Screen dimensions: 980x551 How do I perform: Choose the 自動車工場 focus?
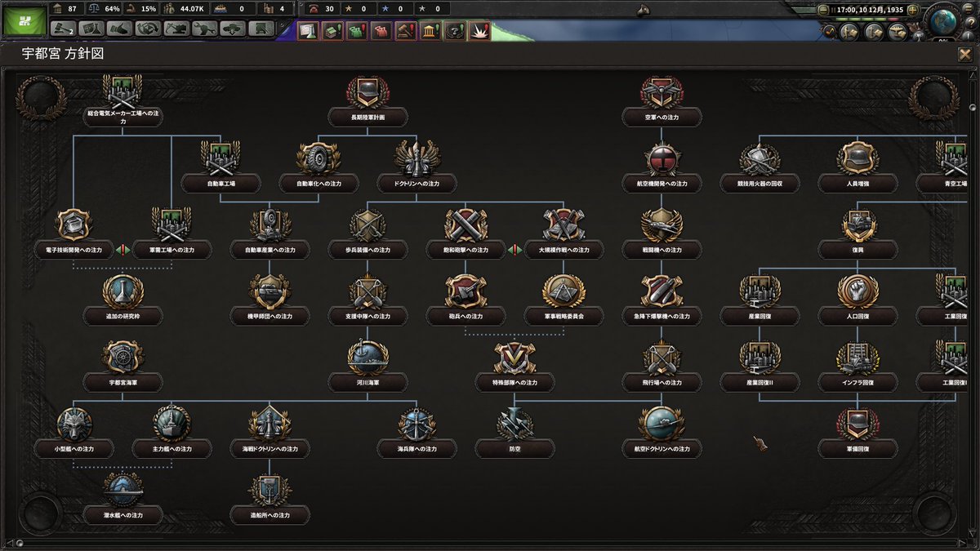[x=220, y=167]
